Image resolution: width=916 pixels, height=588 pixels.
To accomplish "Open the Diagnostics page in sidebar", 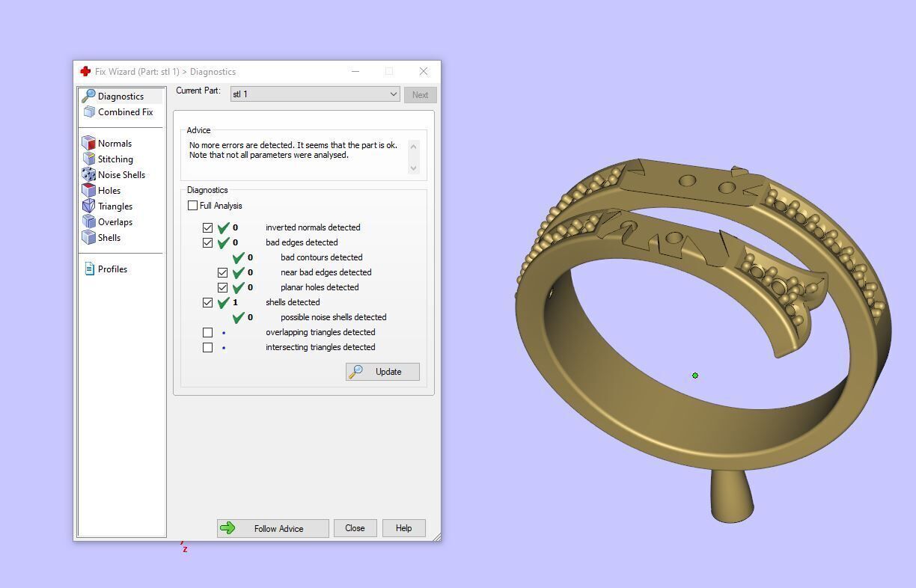I will [120, 97].
